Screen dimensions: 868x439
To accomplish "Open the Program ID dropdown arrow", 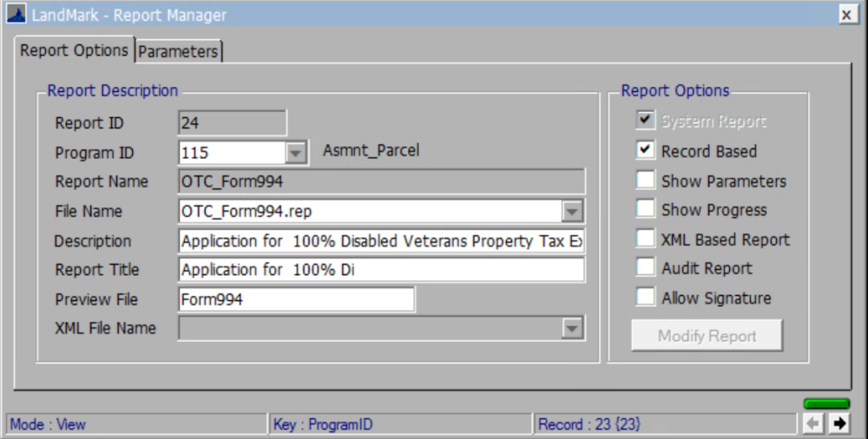I will click(x=296, y=153).
